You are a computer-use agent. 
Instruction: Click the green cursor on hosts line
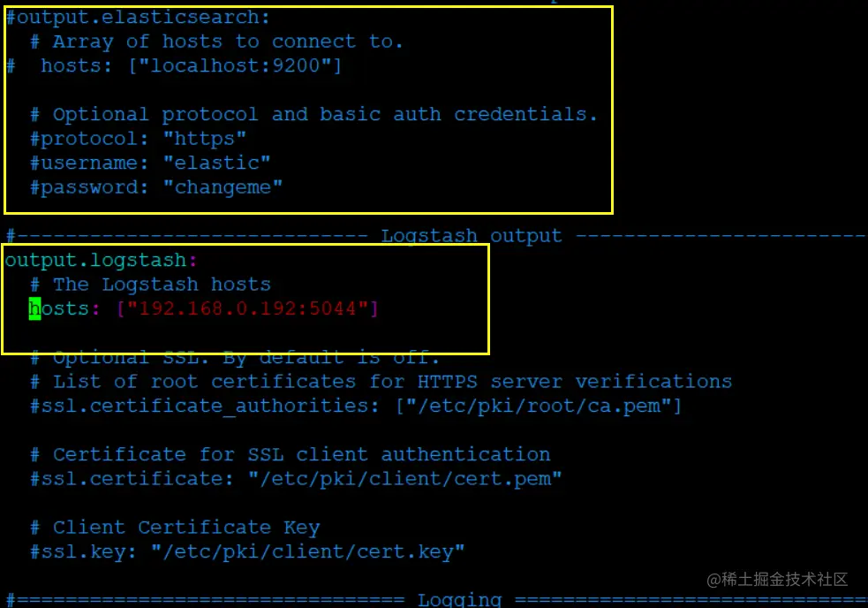(34, 308)
